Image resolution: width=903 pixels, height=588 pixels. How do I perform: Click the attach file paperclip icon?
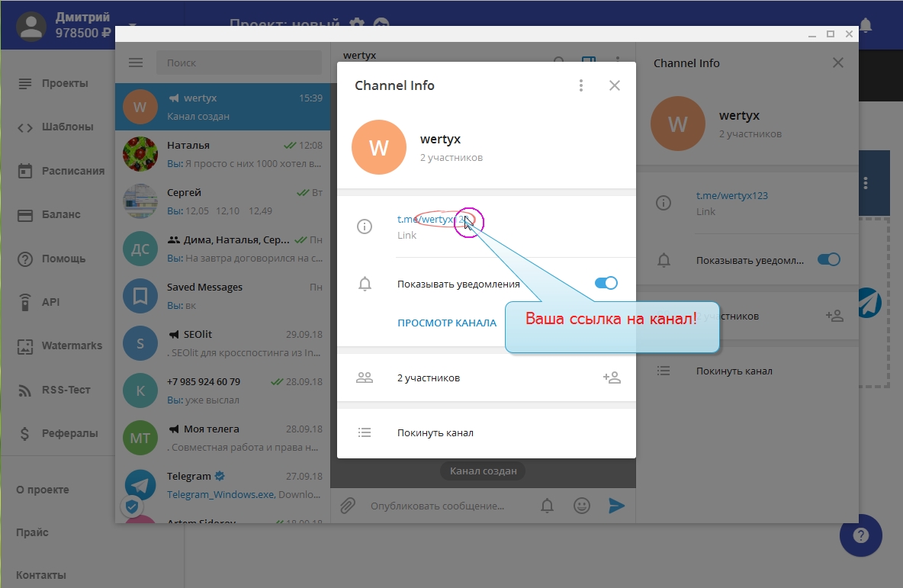point(348,506)
